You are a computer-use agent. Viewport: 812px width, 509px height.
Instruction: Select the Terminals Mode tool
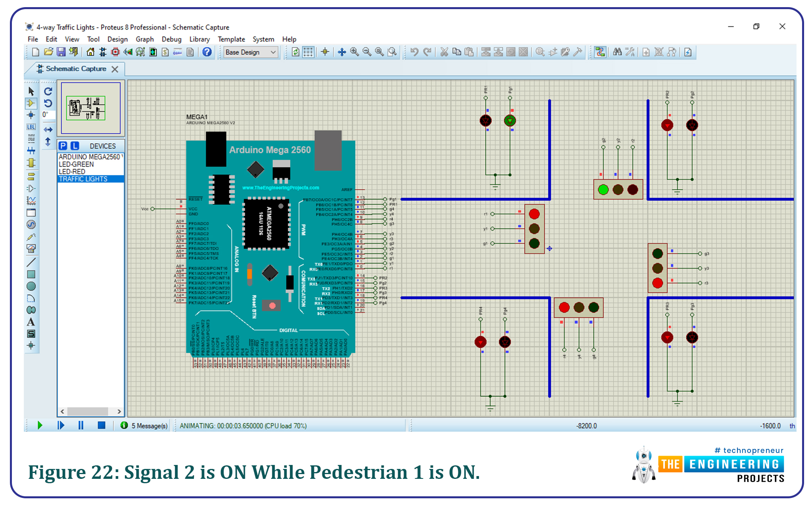click(31, 177)
